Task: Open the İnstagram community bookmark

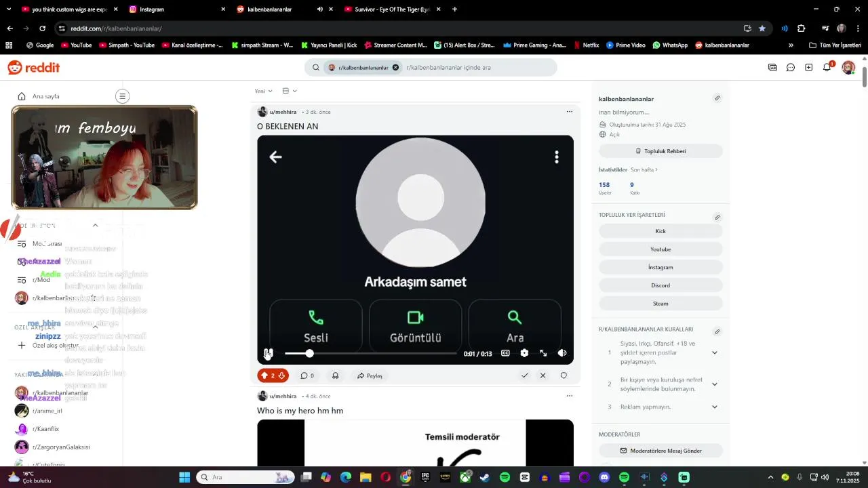Action: (660, 267)
